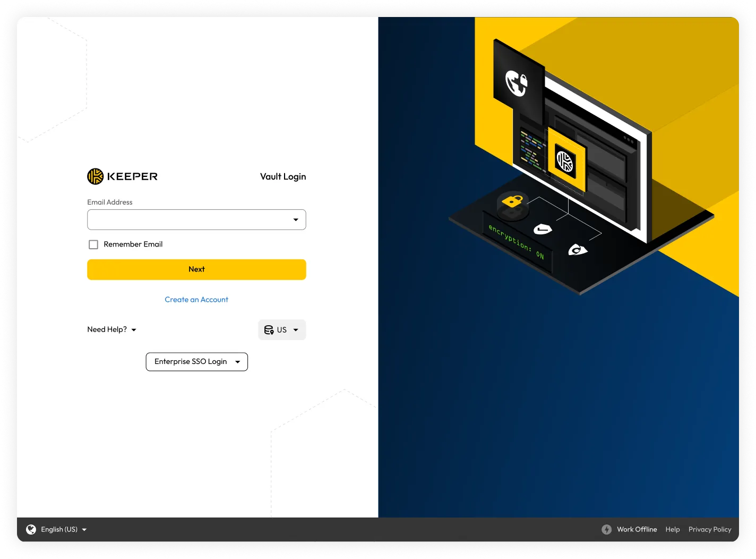Screen dimensions: 756x559
Task: Enable the Remember Email checkbox
Action: 93,244
